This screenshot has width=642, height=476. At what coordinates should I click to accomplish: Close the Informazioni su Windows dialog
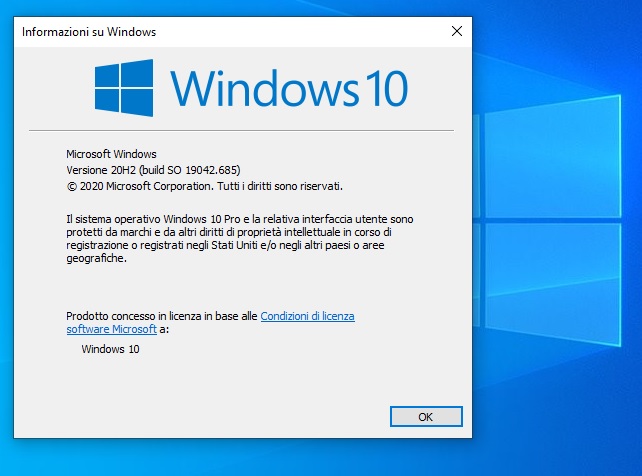point(457,31)
